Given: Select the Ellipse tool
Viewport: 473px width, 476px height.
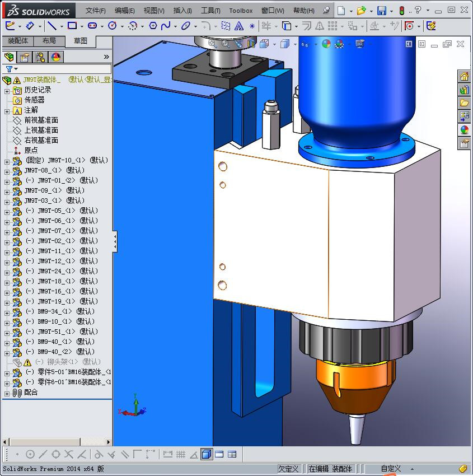Looking at the screenshot, I should coord(186,26).
